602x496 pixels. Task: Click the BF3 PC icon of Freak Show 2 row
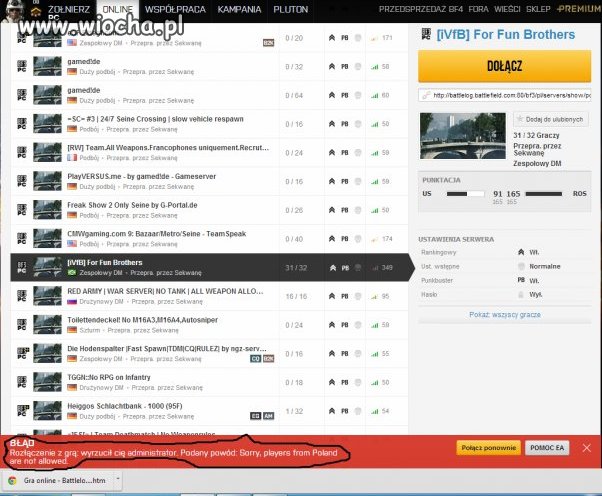[22, 210]
